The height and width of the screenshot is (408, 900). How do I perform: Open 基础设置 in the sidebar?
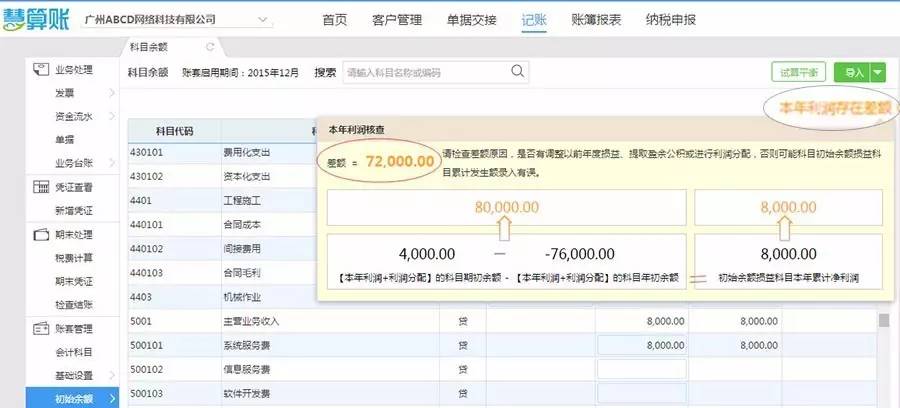pos(73,375)
